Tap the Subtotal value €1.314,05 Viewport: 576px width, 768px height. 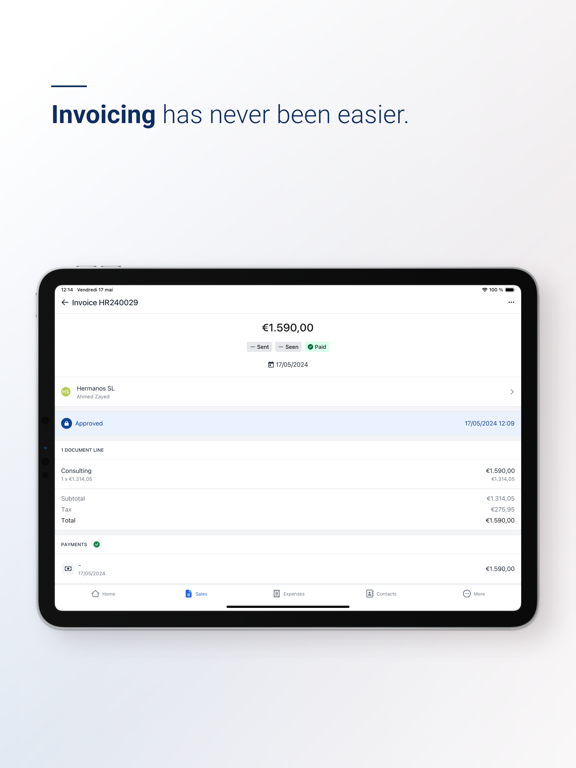point(500,499)
